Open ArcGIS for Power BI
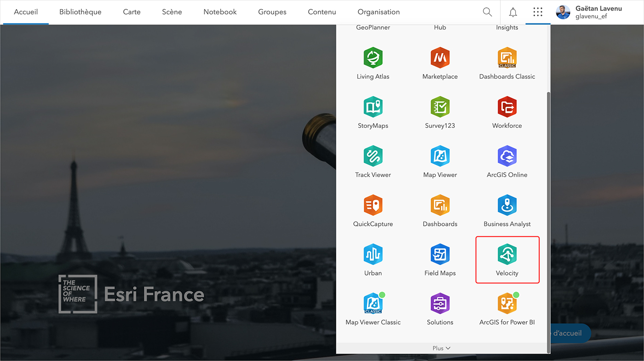The image size is (644, 361). [507, 309]
